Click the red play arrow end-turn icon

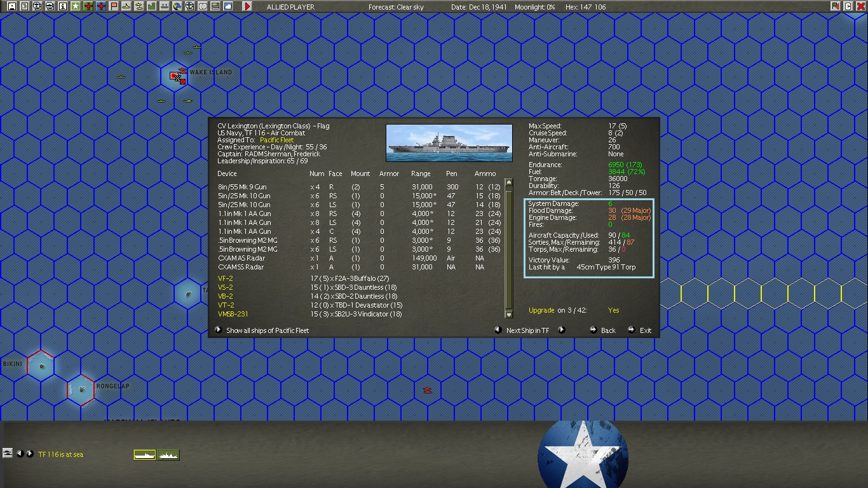click(x=247, y=6)
